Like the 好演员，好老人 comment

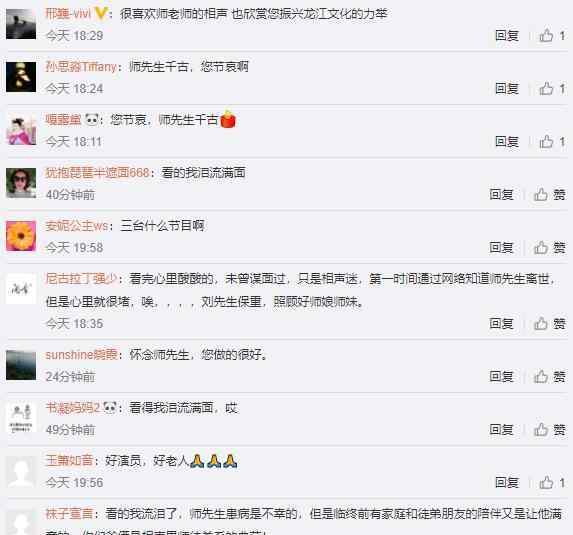pos(552,482)
